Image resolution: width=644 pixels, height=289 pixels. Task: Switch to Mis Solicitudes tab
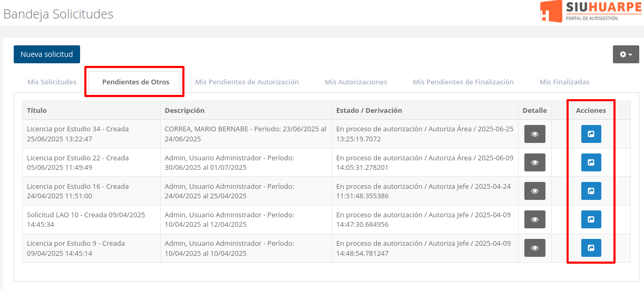(52, 82)
